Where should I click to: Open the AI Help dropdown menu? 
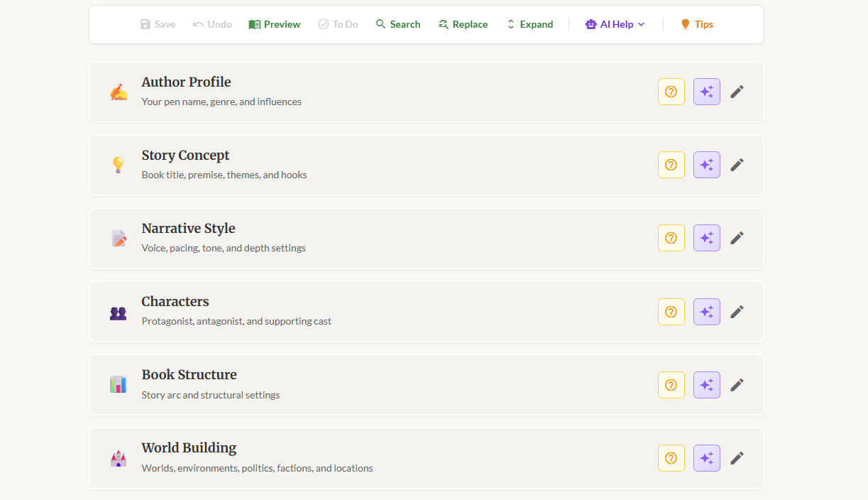[x=615, y=24]
